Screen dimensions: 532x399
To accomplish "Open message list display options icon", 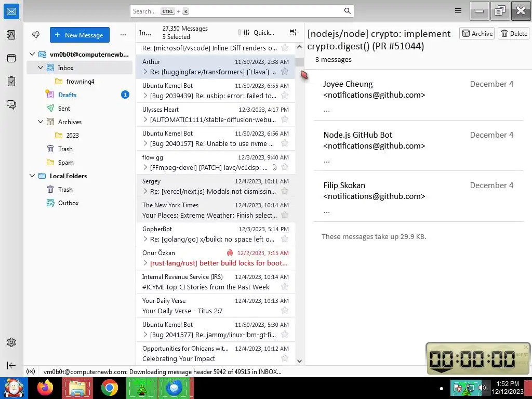I will tap(293, 32).
